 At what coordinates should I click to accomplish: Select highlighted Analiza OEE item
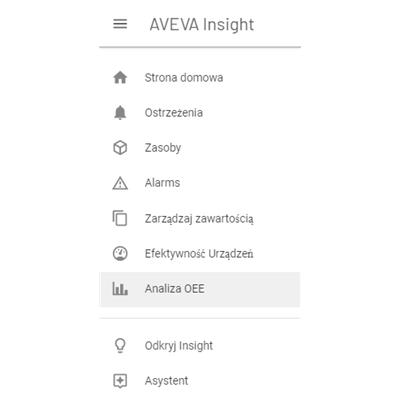coord(200,289)
